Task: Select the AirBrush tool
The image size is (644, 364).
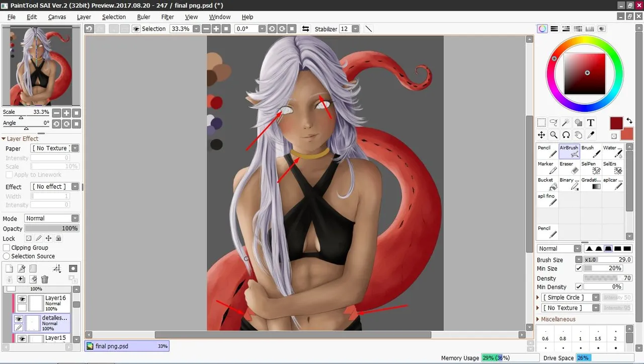Action: point(569,152)
